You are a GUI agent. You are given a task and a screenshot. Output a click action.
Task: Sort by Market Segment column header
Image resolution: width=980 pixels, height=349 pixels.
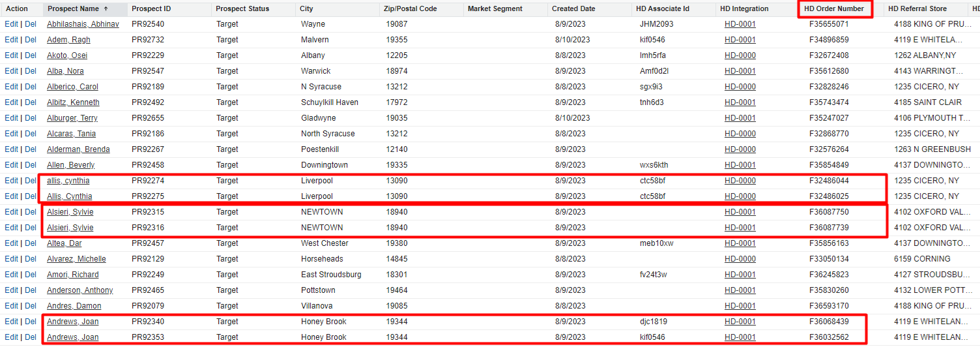click(x=495, y=8)
